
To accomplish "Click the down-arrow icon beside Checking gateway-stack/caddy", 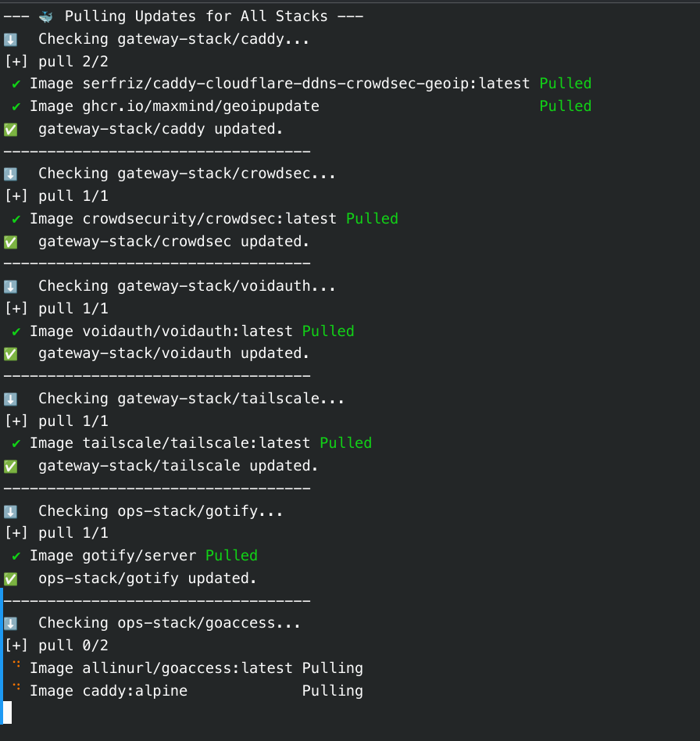I will [x=11, y=39].
